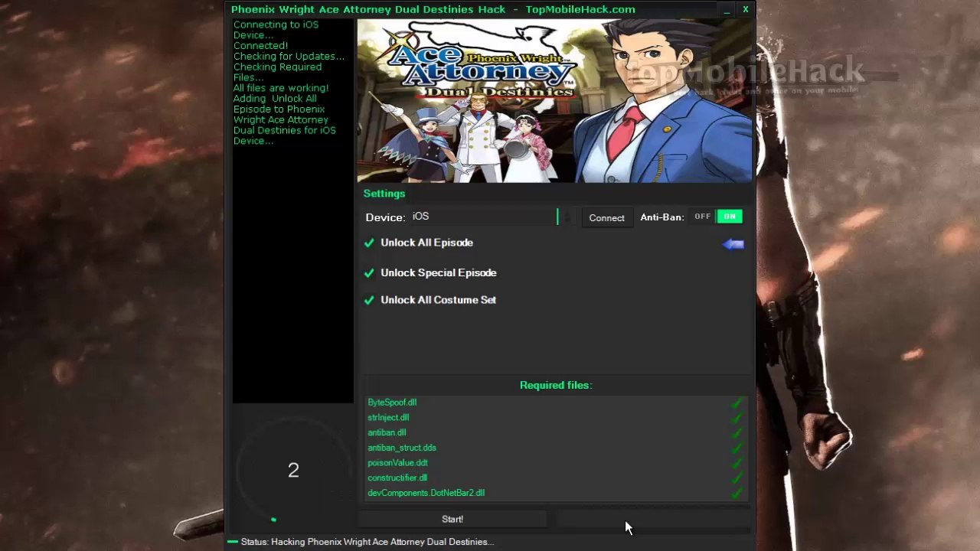Open the Device dropdown arrow
Screen dimensions: 980x551
point(567,217)
